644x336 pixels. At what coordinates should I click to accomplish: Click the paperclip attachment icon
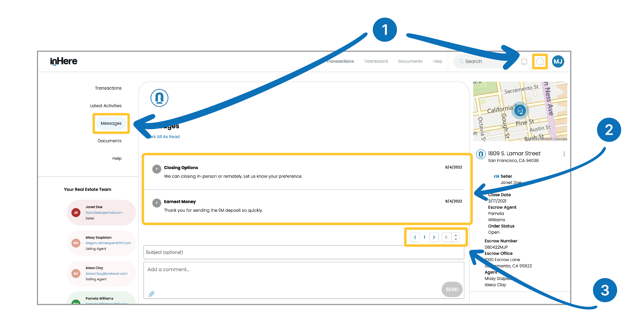point(151,294)
